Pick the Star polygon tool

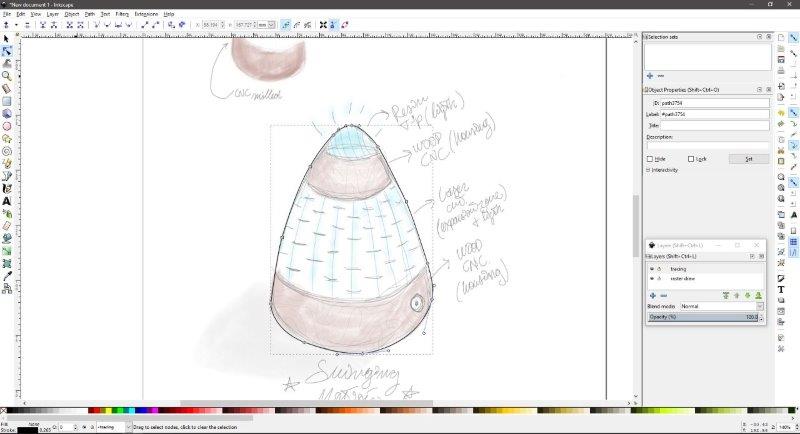coord(7,139)
